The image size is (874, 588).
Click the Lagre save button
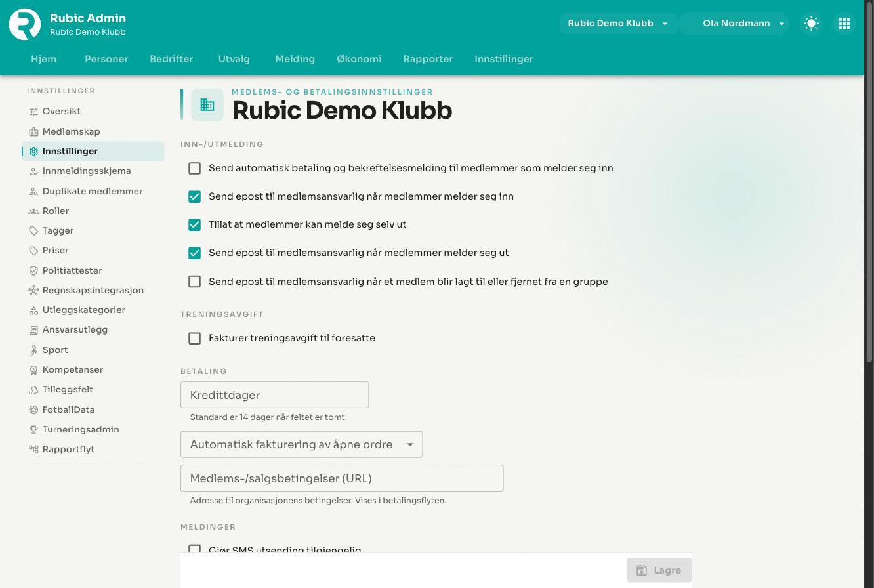click(x=659, y=570)
